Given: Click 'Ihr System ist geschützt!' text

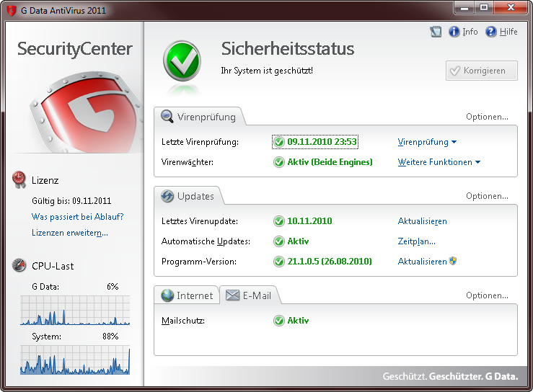Looking at the screenshot, I should [267, 71].
